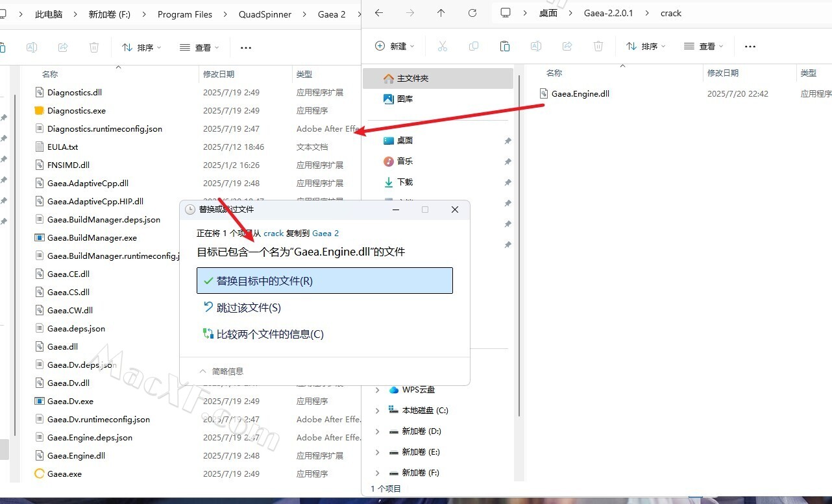
Task: Select Gaea.BuildManager.exe in the file list
Action: point(92,237)
